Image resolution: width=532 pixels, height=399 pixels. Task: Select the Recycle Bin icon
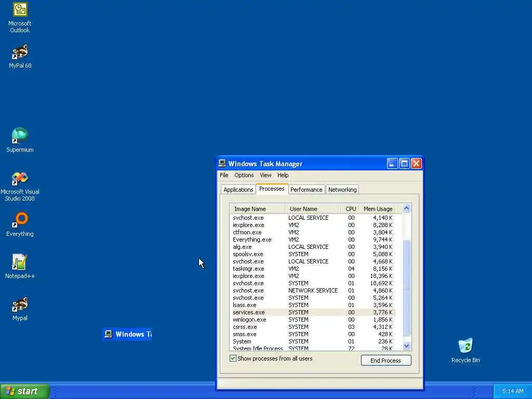[x=465, y=351]
